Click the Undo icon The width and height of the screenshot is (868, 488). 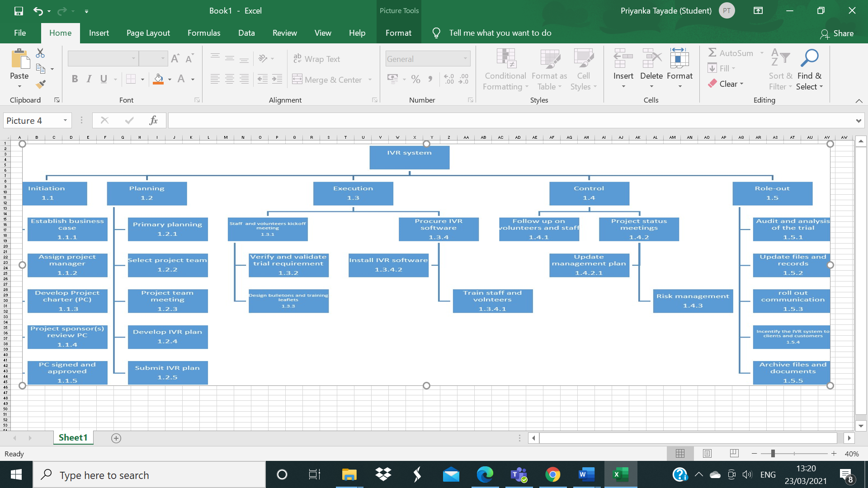point(38,10)
